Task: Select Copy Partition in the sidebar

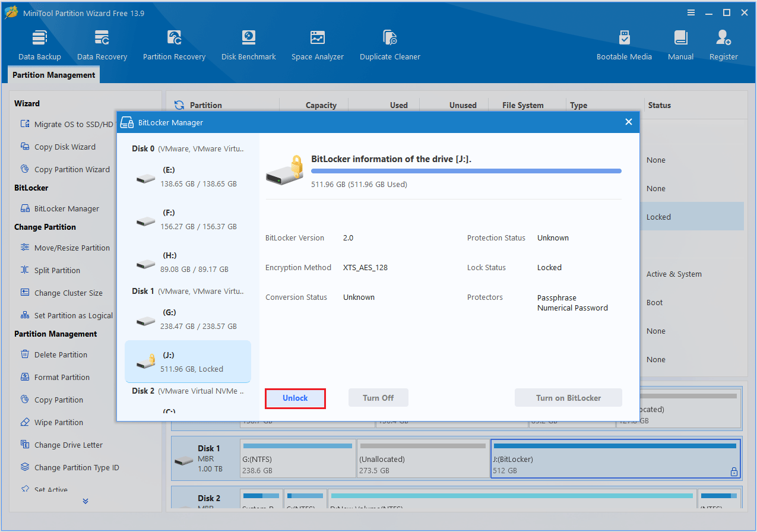Action: [x=51, y=400]
